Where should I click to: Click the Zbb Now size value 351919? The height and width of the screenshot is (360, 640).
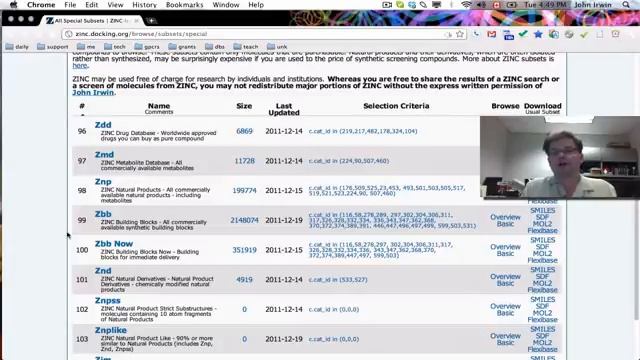coord(244,250)
